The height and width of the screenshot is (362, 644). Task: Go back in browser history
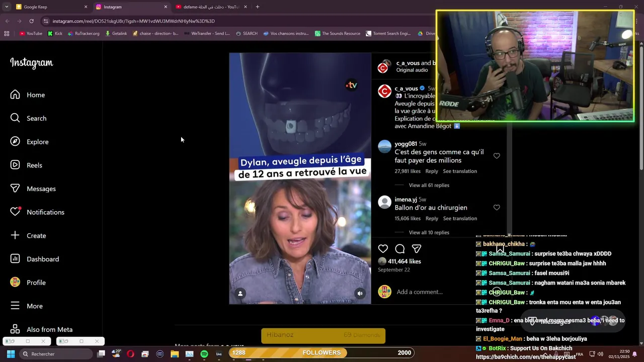(7, 21)
